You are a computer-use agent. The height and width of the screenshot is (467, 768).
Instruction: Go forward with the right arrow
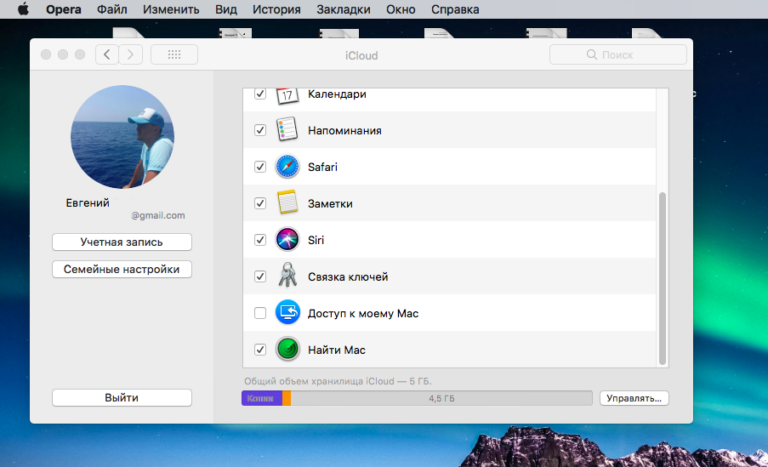[130, 54]
